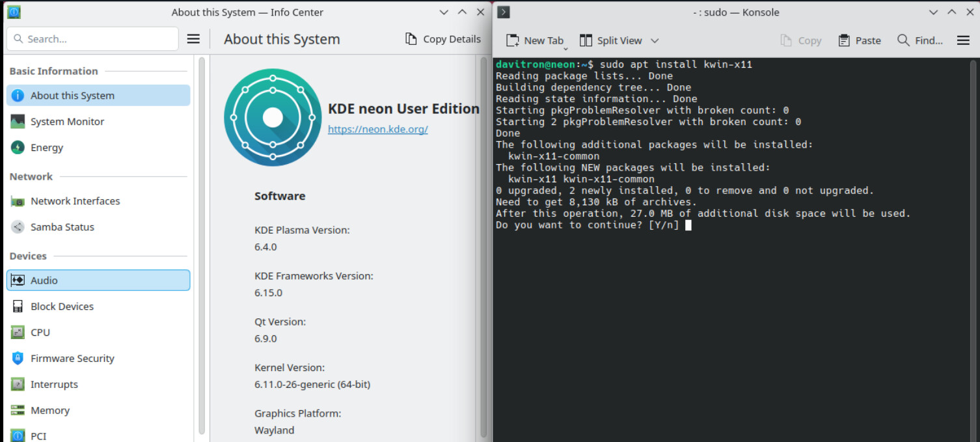Open the CPU information page

[x=40, y=333]
